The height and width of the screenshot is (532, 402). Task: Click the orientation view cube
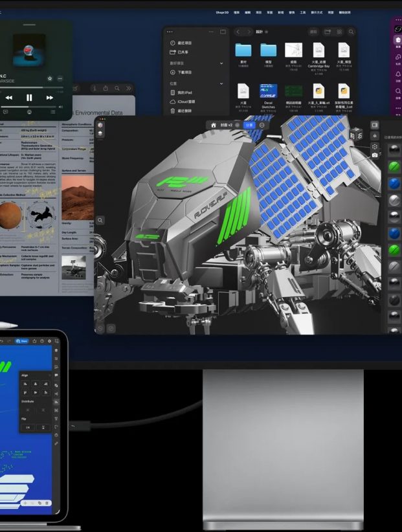point(355,135)
